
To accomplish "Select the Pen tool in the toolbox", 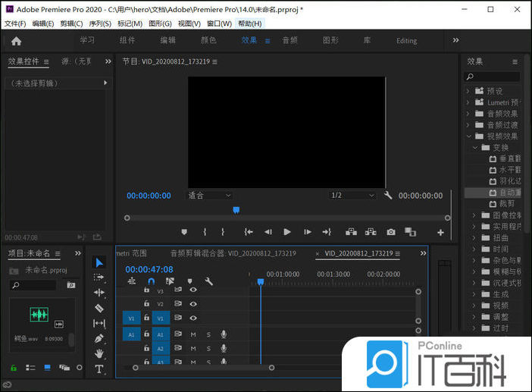I will 99,338.
